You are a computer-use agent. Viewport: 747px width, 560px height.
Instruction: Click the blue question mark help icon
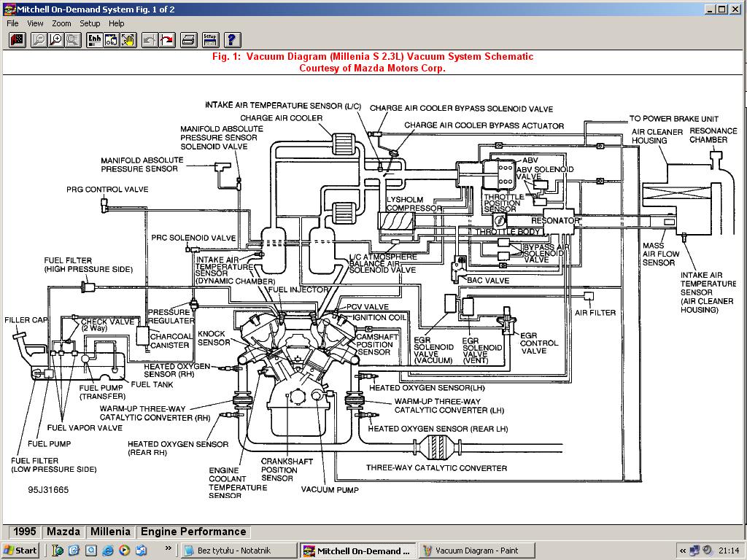coord(232,40)
